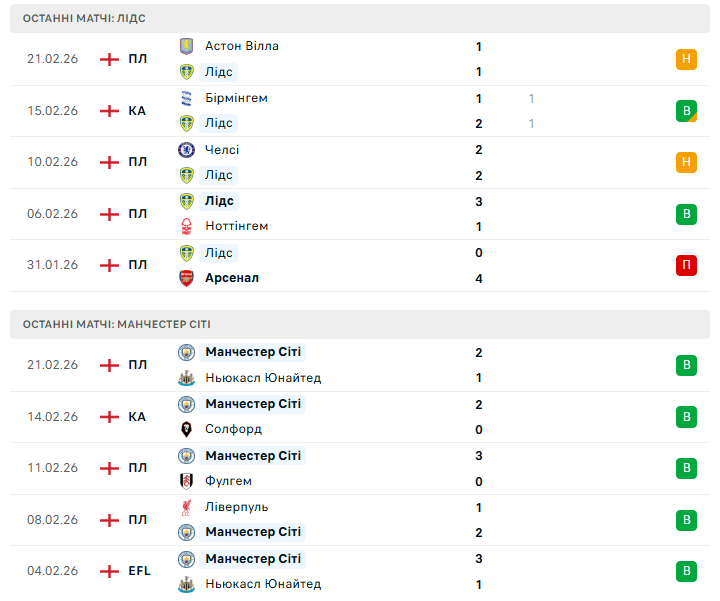Open the Арсенал team link
The width and height of the screenshot is (720, 601).
point(232,278)
